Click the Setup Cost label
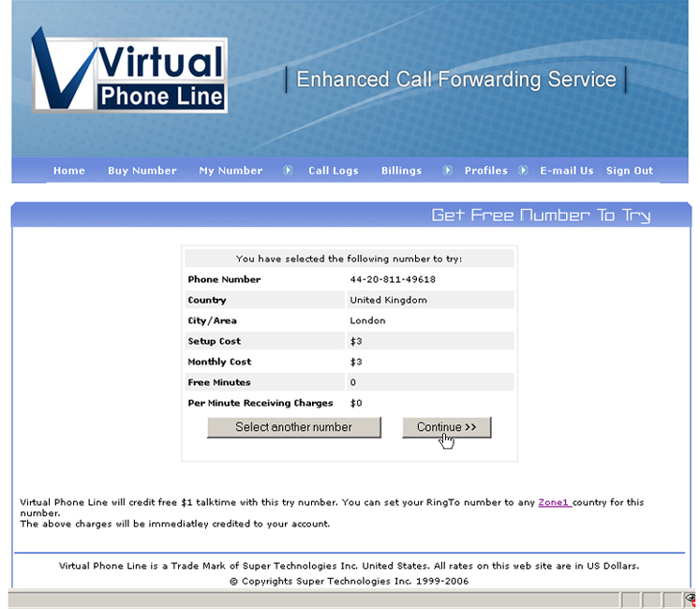This screenshot has height=609, width=700. [215, 341]
